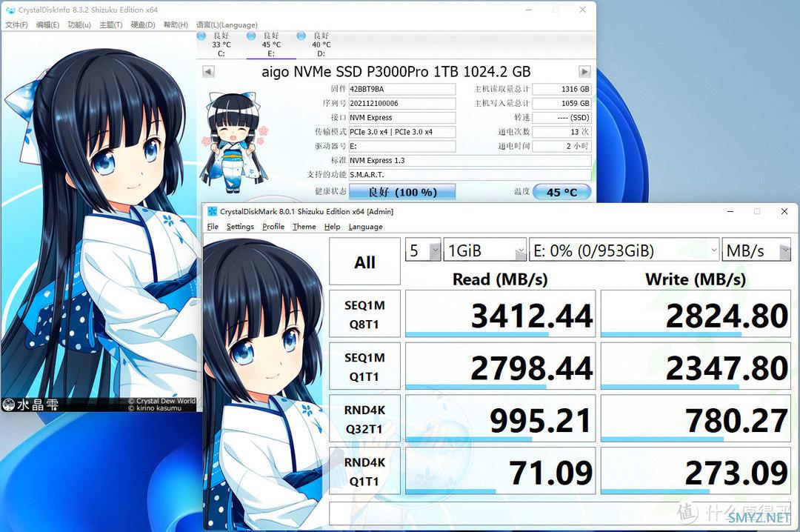Click the power-on hours value 2 小时
Image resolution: width=800 pixels, height=532 pixels.
click(561, 146)
